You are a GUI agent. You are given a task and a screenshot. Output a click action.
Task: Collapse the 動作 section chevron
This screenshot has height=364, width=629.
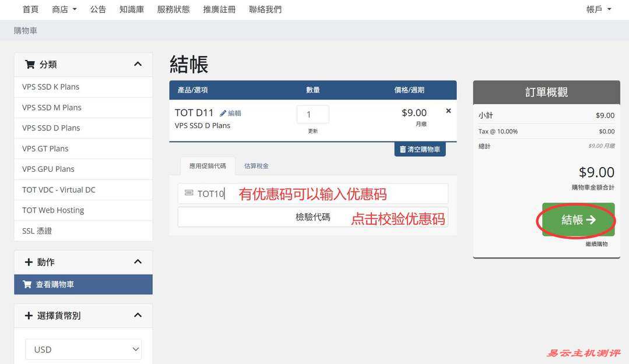138,261
